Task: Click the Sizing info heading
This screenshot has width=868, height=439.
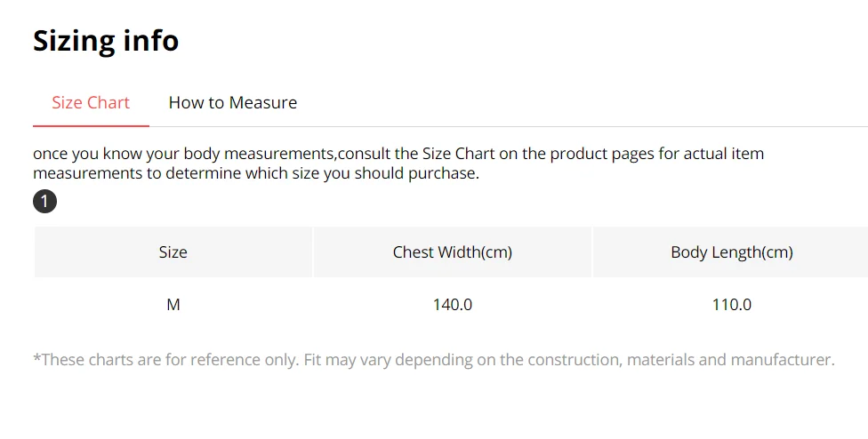Action: pyautogui.click(x=106, y=41)
